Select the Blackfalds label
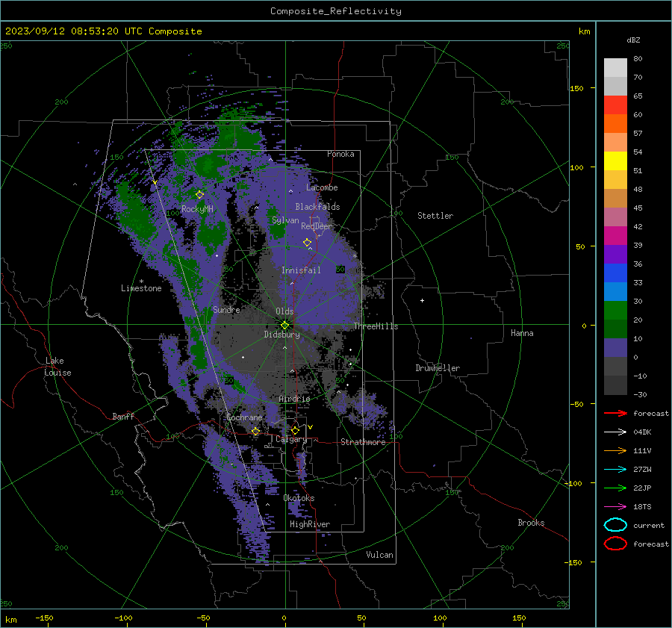 (317, 207)
